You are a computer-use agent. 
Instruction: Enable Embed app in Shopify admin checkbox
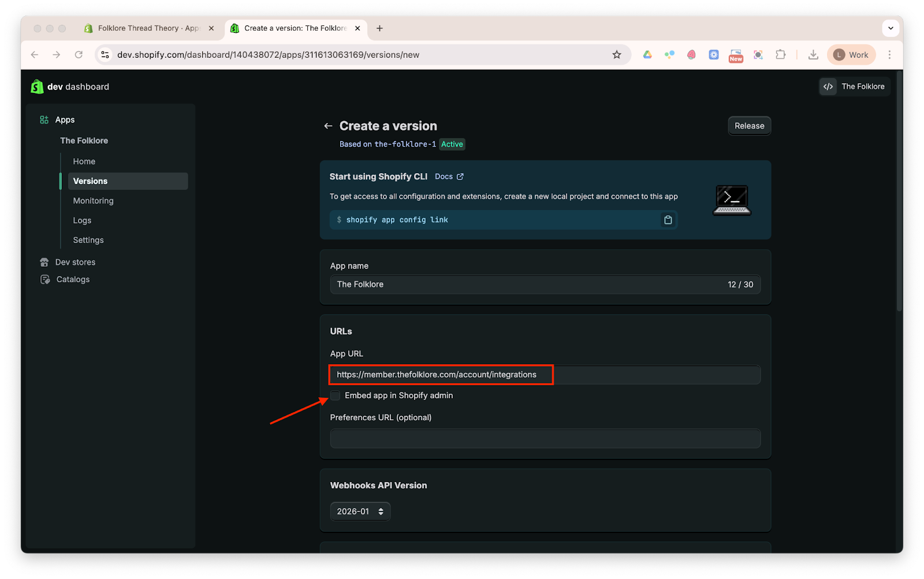point(336,395)
